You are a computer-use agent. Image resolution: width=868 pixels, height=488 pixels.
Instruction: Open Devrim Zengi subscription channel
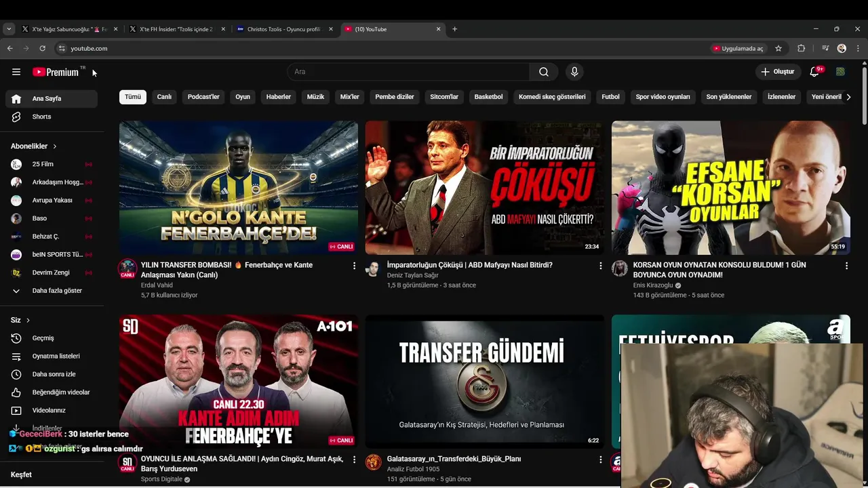52,272
